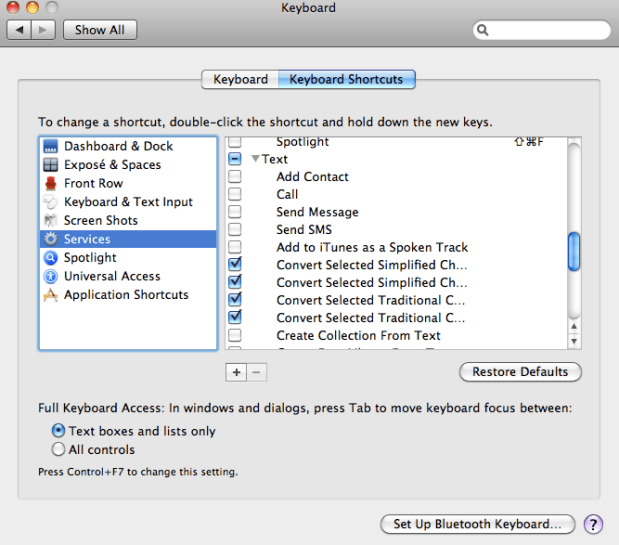The height and width of the screenshot is (545, 619).
Task: Toggle the Text group mixed-state checkbox
Action: (x=234, y=159)
